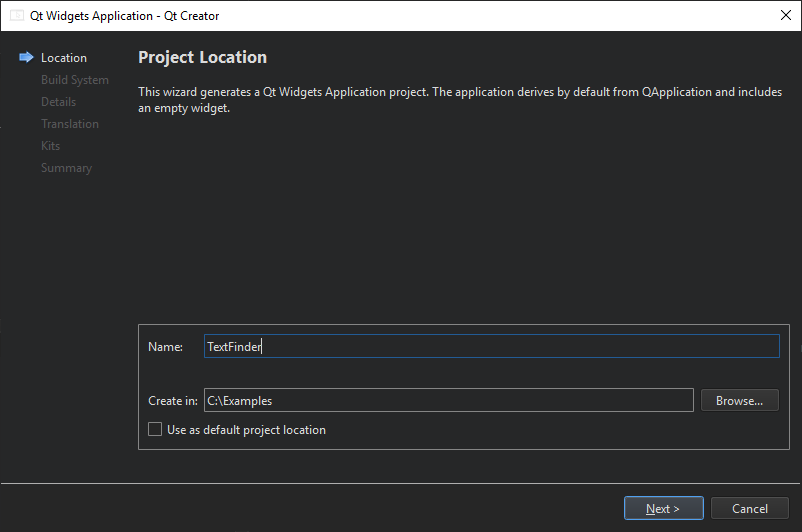This screenshot has width=802, height=532.
Task: Click the blue arrow beside Location step
Action: (26, 58)
